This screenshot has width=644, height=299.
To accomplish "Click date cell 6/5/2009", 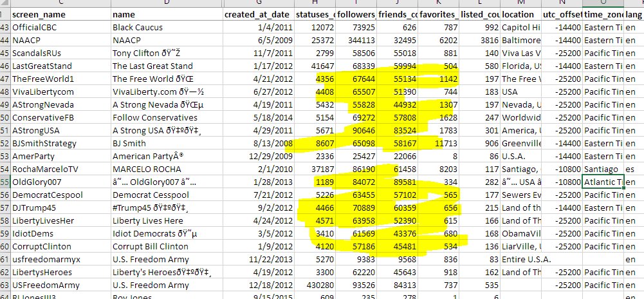I will point(259,41).
